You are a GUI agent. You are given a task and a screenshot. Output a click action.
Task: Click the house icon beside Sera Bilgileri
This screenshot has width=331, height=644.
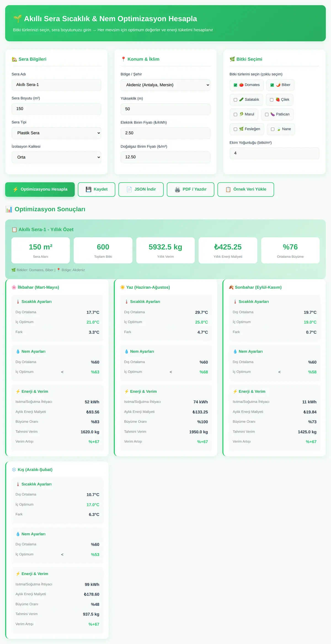14,59
